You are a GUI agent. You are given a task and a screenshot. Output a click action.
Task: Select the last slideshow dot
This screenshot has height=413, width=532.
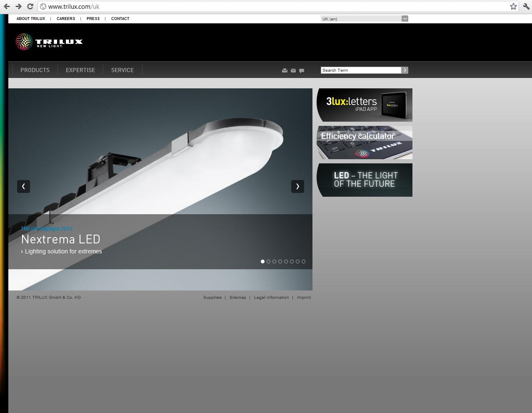tap(303, 261)
